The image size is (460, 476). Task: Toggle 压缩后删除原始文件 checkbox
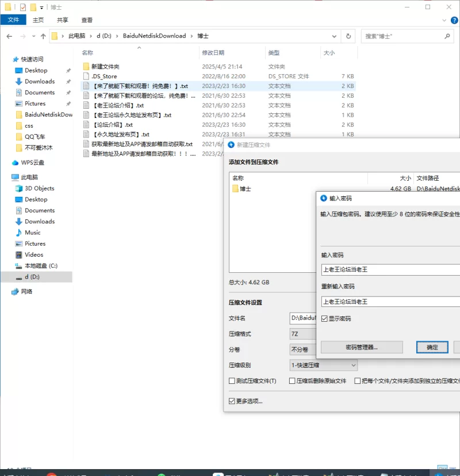click(292, 381)
